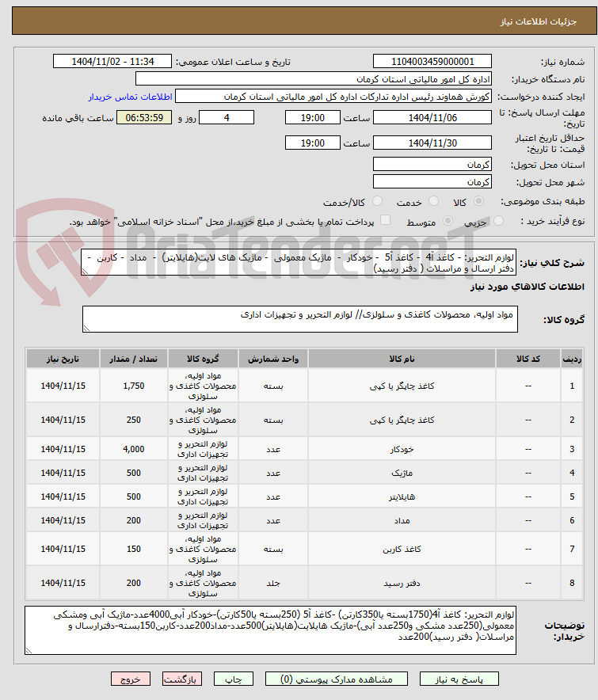
Task: Click the شماره نیاز number field
Action: pyautogui.click(x=432, y=61)
